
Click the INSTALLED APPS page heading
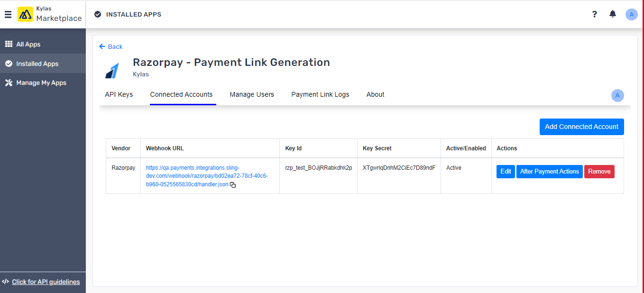(x=134, y=14)
